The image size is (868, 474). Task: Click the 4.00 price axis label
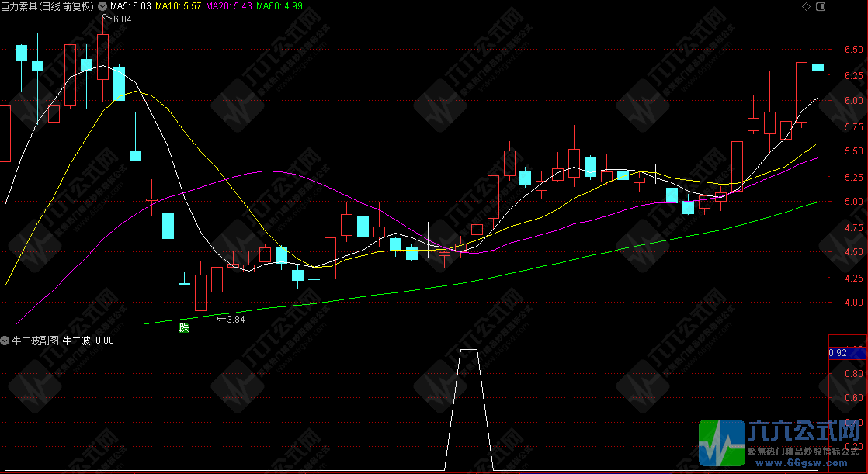[x=852, y=303]
